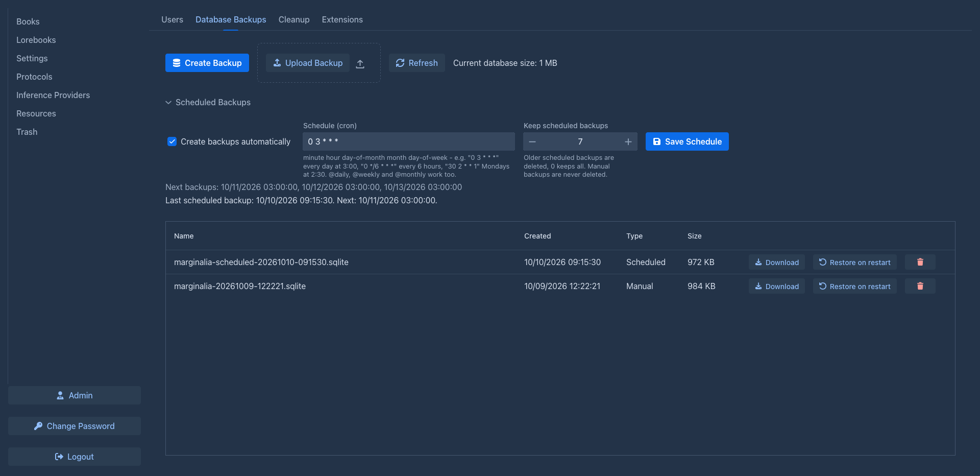Open Books in the sidebar

point(28,21)
